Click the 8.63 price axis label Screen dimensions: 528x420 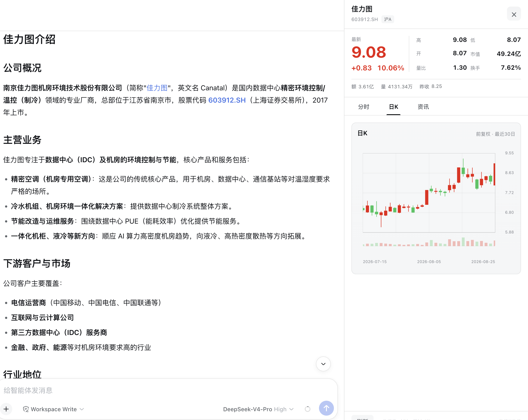pos(509,173)
